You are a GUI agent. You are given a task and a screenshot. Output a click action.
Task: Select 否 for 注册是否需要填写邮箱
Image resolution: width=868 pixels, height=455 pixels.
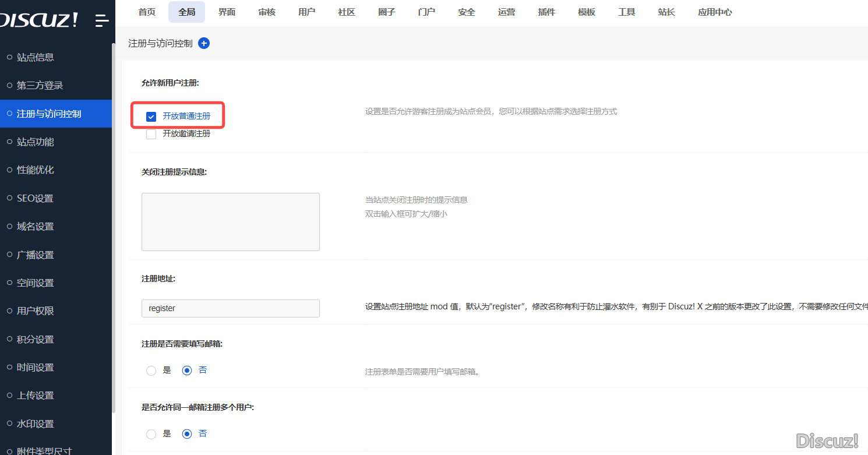(187, 371)
